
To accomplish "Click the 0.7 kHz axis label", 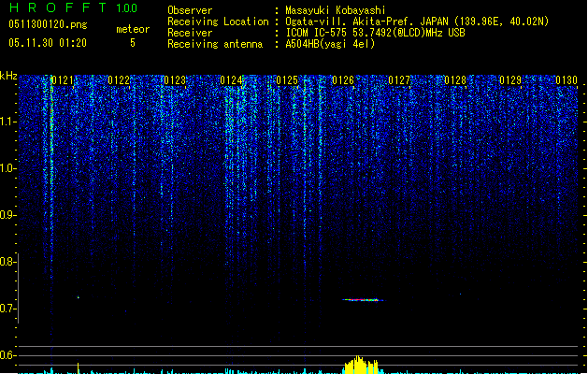I will pos(8,309).
